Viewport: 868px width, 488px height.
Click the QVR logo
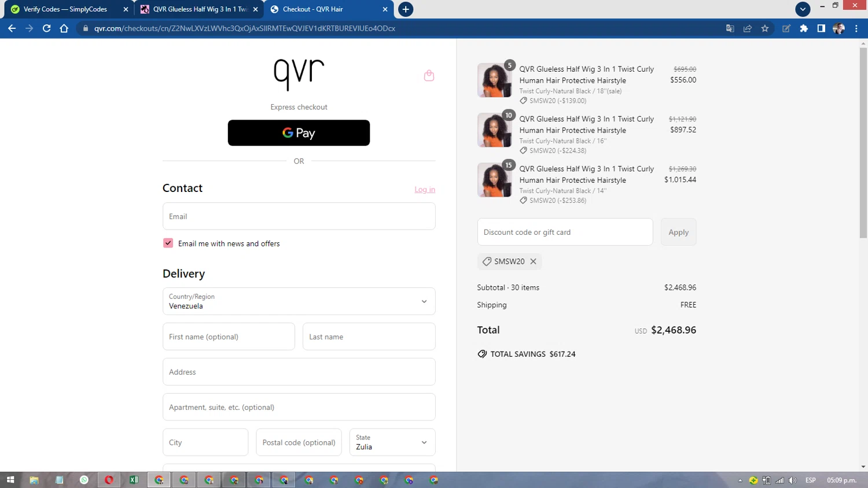299,75
